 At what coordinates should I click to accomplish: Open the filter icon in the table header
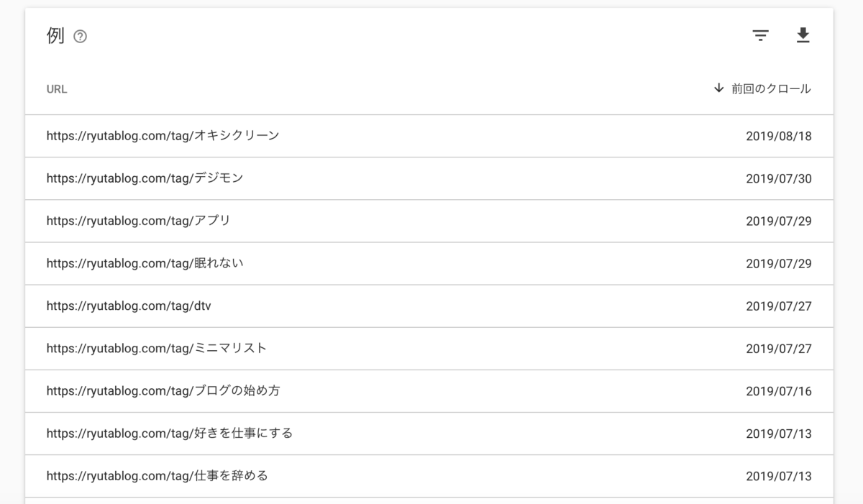point(760,35)
